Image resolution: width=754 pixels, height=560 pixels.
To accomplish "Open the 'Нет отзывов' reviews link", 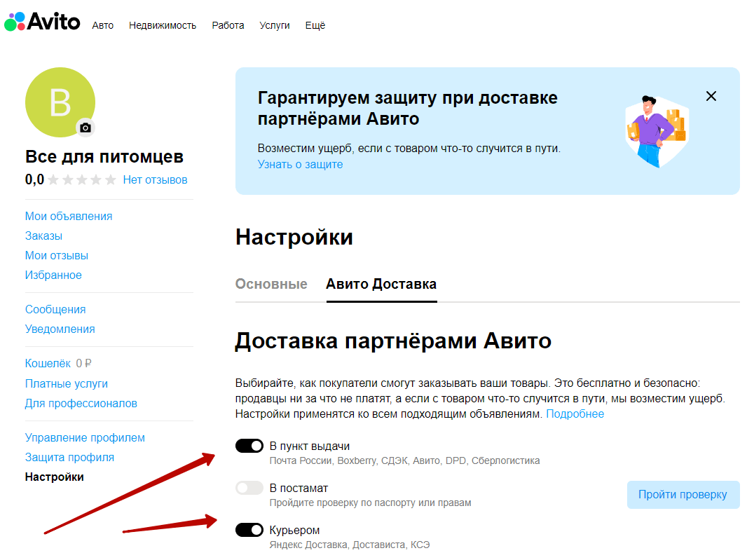I will click(x=155, y=180).
